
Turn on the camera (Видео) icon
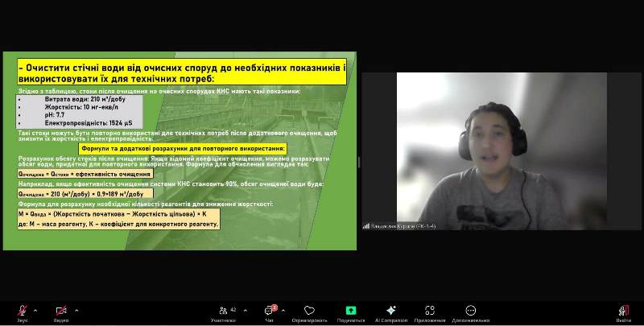tap(61, 311)
